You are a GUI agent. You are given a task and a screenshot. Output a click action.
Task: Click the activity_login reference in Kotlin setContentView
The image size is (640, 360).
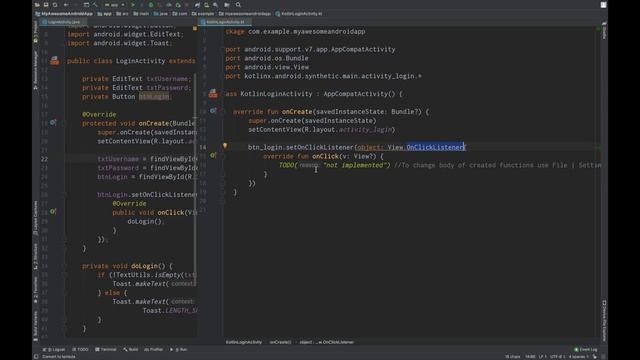pyautogui.click(x=365, y=129)
